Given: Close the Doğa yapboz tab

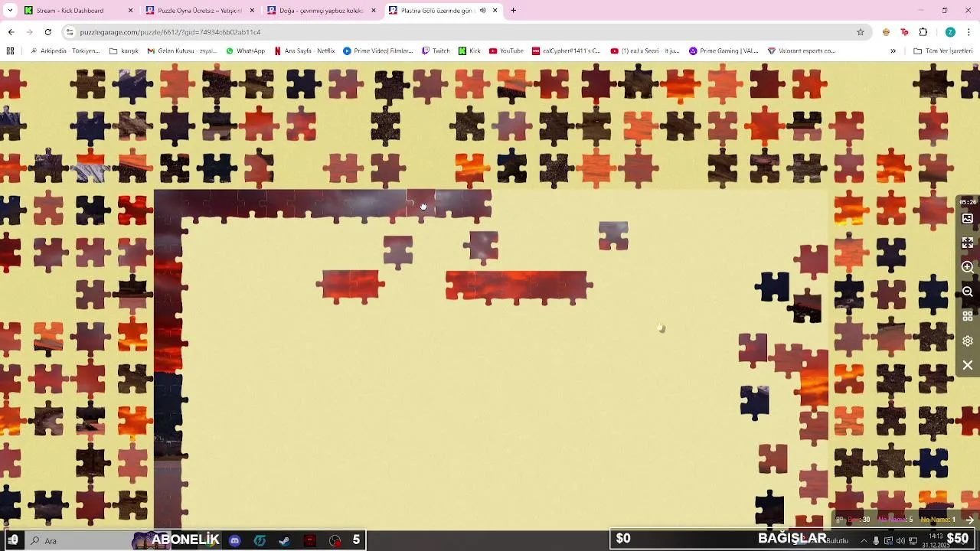Looking at the screenshot, I should pos(374,11).
